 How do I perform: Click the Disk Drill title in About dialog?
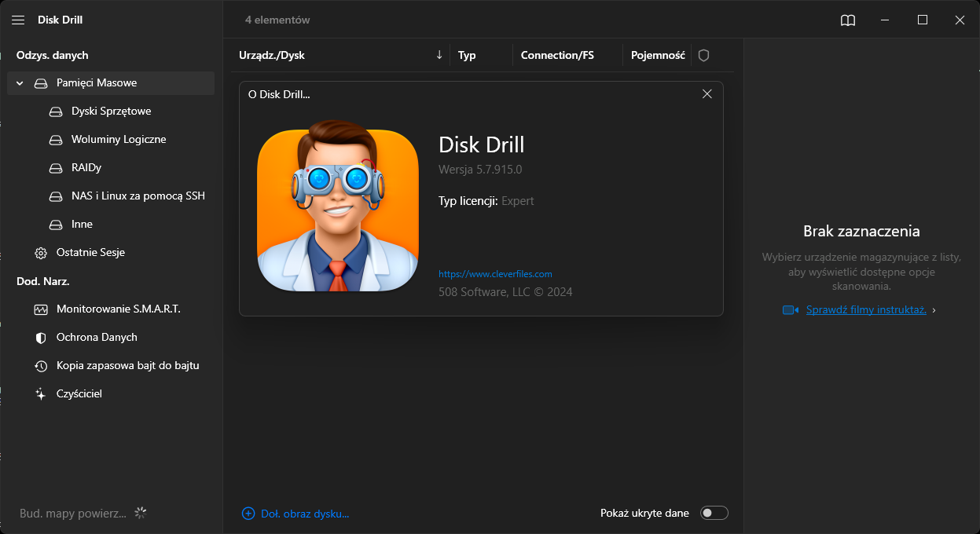[481, 144]
